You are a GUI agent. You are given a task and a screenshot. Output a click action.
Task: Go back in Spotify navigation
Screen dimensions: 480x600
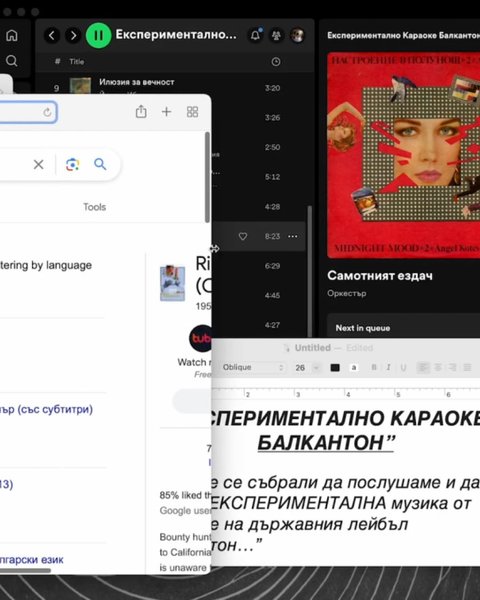coord(52,36)
